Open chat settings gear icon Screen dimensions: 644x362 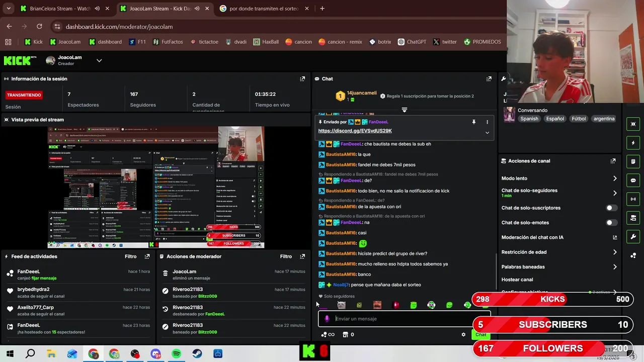click(463, 335)
